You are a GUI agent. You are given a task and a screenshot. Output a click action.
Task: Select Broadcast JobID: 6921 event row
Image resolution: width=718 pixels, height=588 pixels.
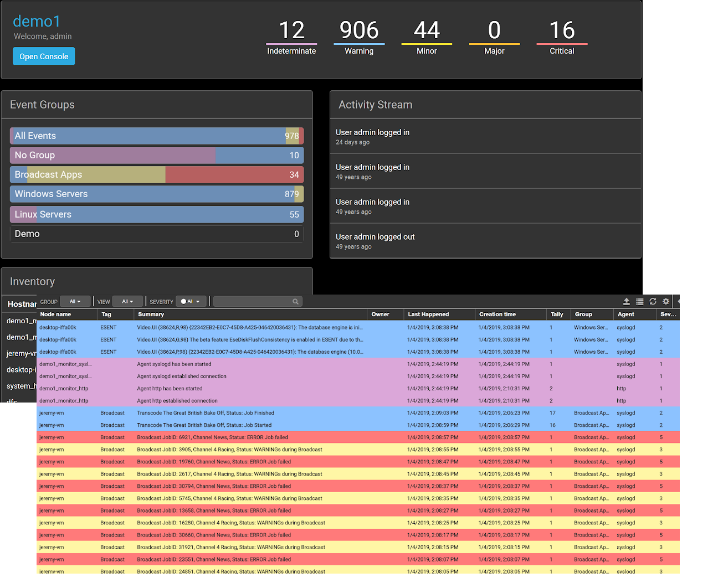click(358, 437)
